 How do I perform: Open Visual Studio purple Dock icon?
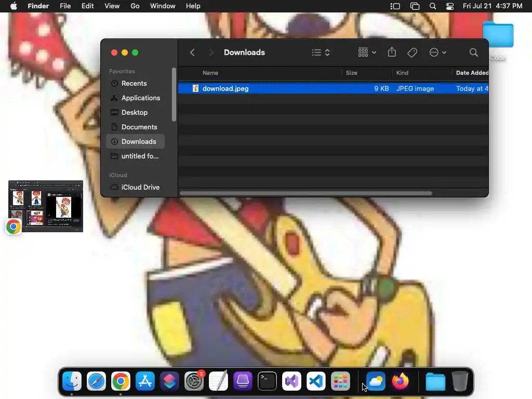292,381
